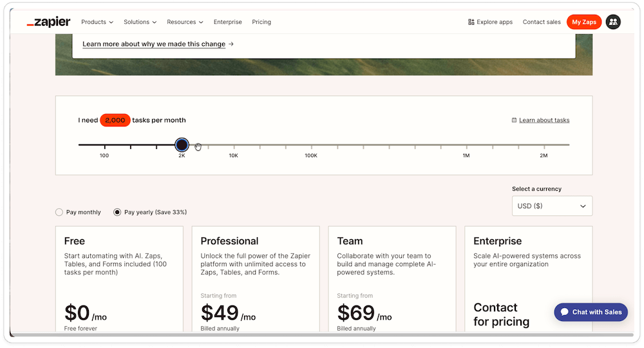Go to the Pricing nav item
The image size is (644, 348).
(261, 22)
